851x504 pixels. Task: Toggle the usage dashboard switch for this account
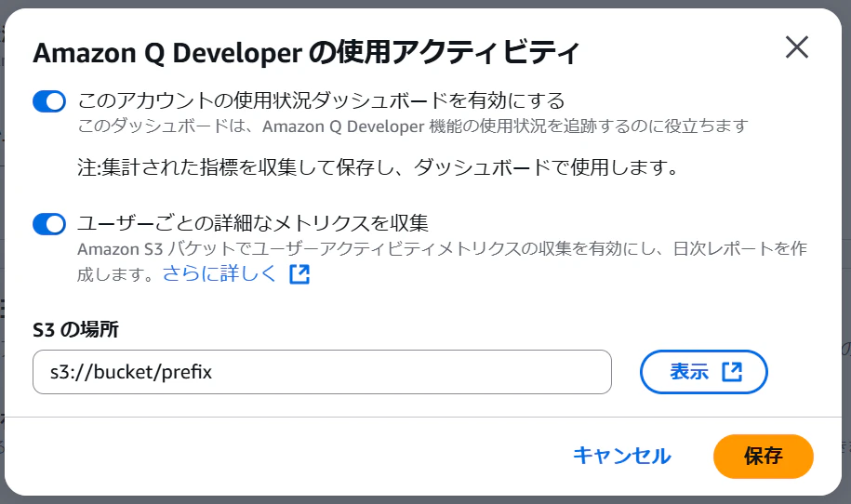click(49, 101)
